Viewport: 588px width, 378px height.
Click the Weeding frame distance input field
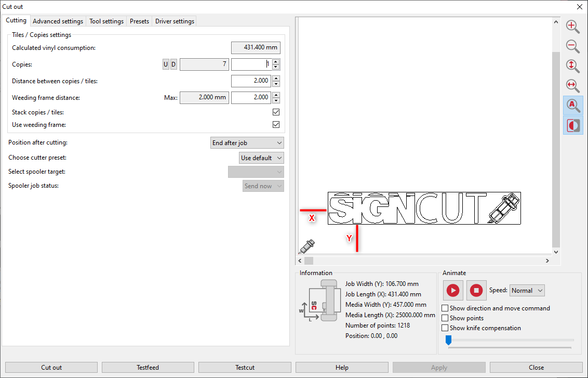click(251, 98)
